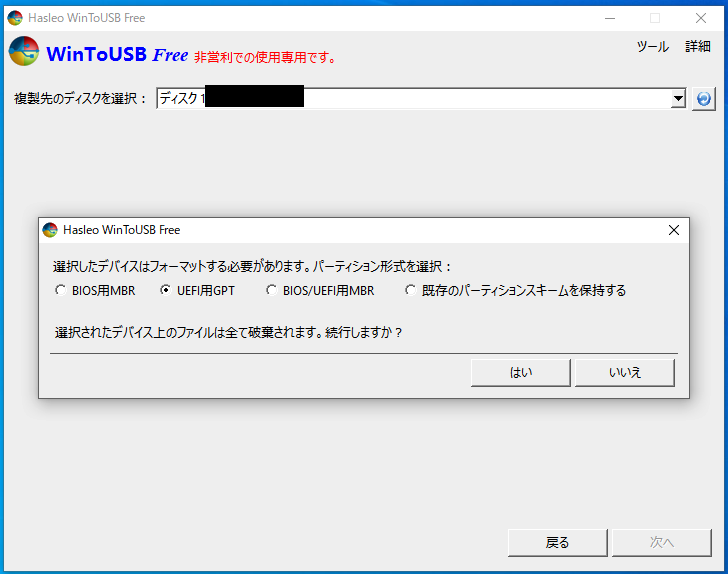This screenshot has width=728, height=574.
Task: Cancel with the いいえ button
Action: [624, 372]
